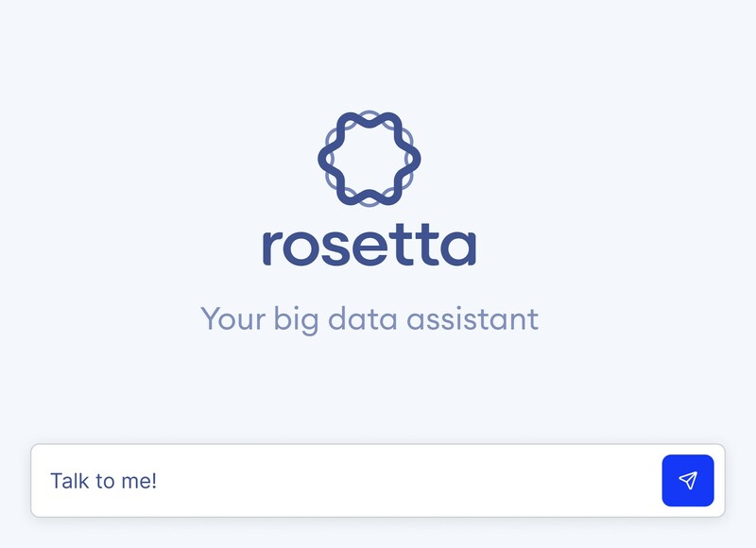Click the rosetta knot logo icon

tap(369, 159)
